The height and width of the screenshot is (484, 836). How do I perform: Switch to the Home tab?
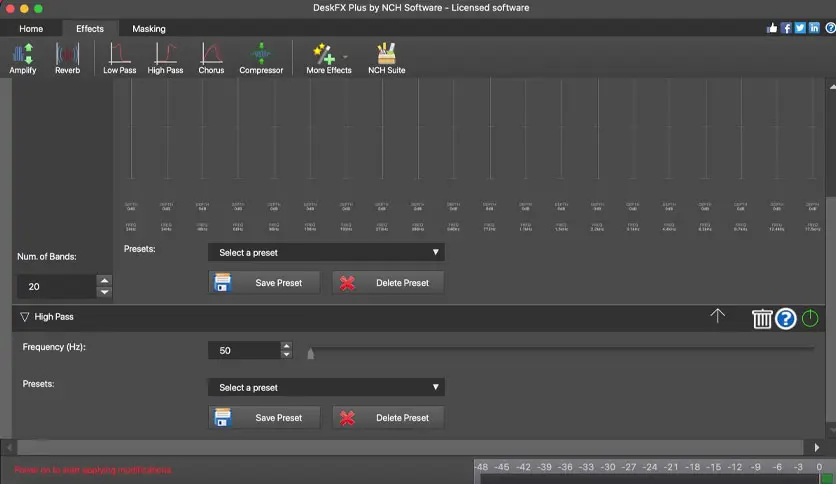coord(31,29)
